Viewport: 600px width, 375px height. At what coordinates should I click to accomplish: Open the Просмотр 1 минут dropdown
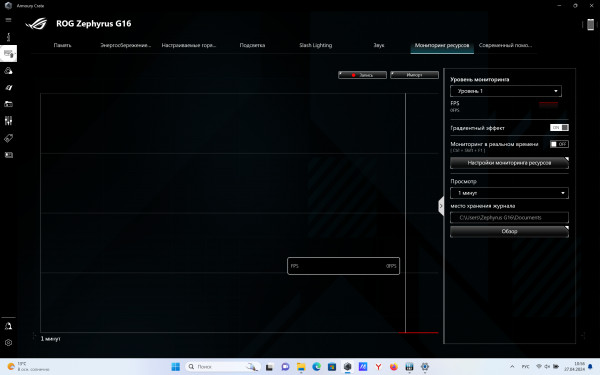click(x=509, y=193)
